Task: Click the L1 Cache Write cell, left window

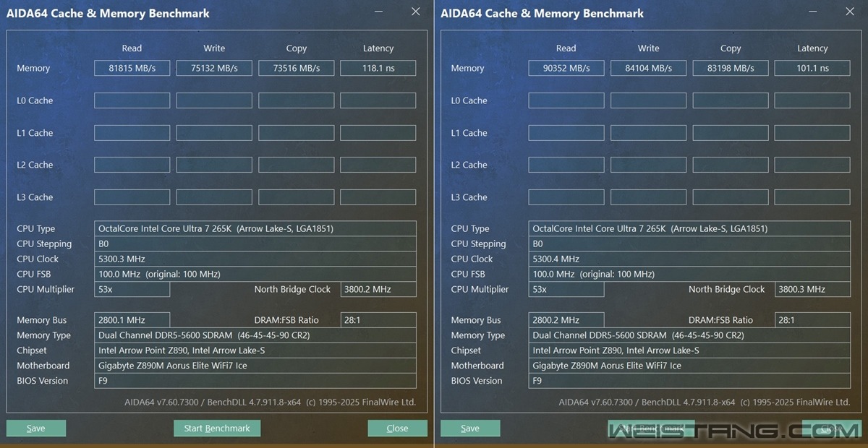Action: pyautogui.click(x=214, y=133)
